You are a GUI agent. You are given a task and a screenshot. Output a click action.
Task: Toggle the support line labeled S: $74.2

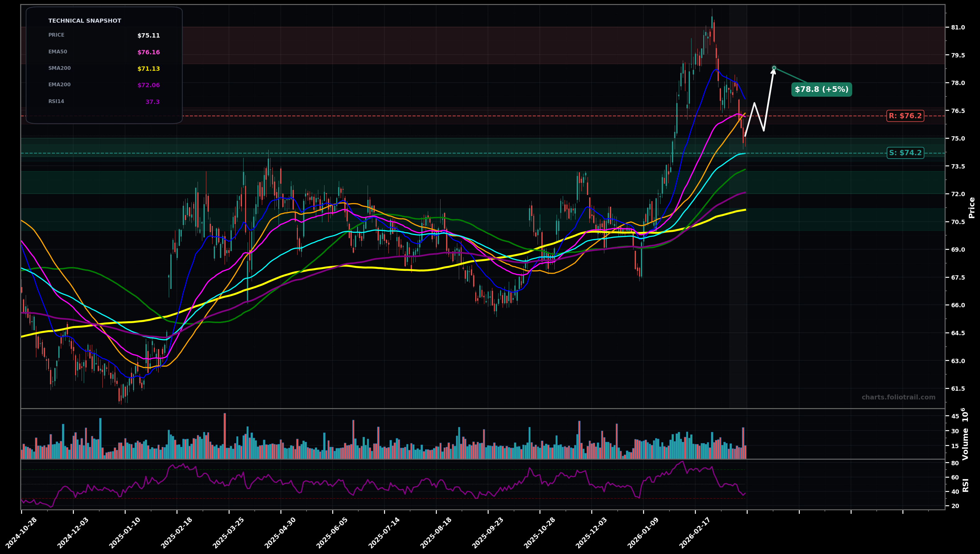point(906,153)
